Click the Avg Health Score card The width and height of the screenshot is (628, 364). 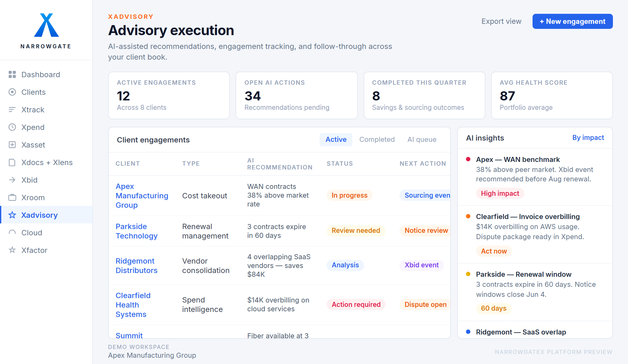552,95
